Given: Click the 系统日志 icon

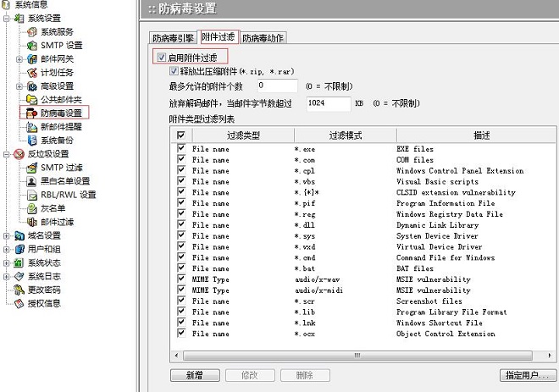Looking at the screenshot, I should pos(19,276).
